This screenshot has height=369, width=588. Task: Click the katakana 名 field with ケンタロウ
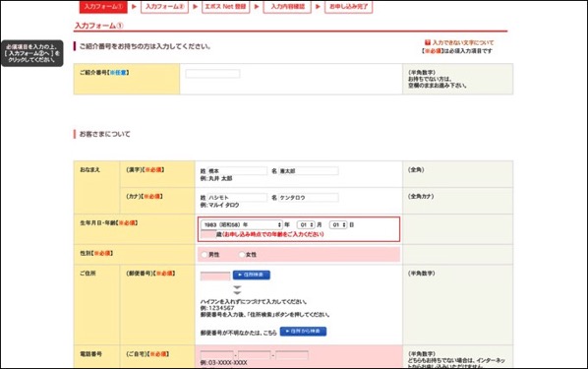(x=308, y=198)
